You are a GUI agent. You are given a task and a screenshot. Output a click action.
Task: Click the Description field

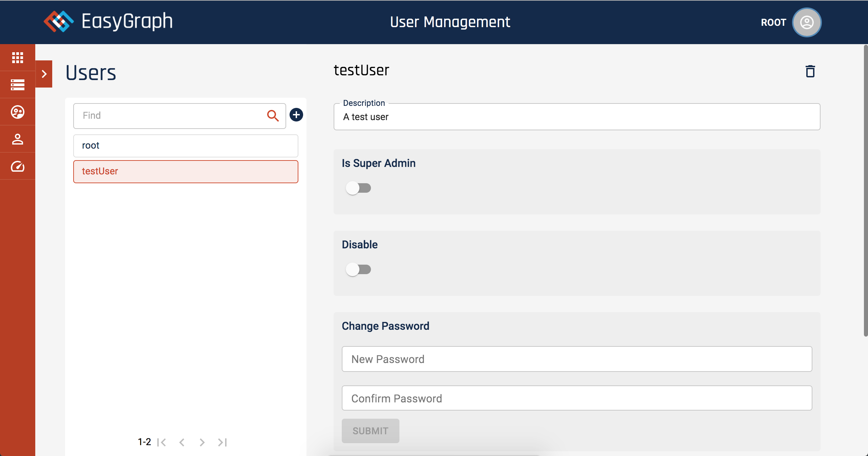(577, 117)
